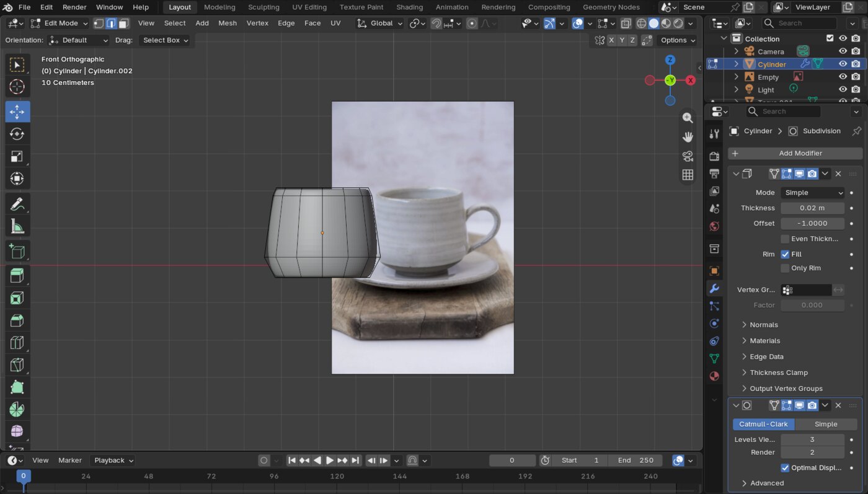Image resolution: width=868 pixels, height=494 pixels.
Task: Disable the Optimal Display checkbox
Action: [x=785, y=468]
